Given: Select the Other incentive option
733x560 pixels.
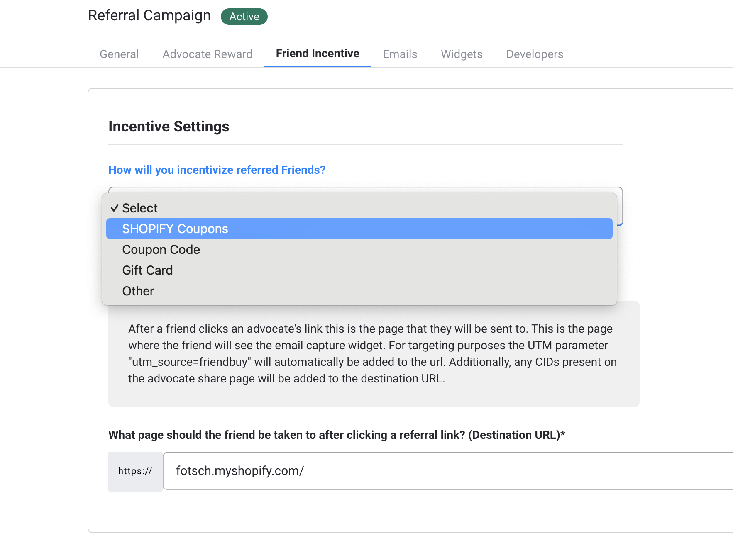Looking at the screenshot, I should [x=359, y=291].
